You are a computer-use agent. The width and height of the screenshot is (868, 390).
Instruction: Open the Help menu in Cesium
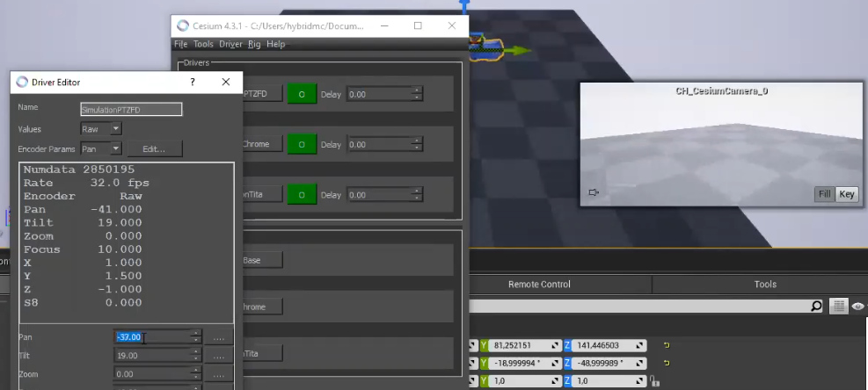[275, 44]
